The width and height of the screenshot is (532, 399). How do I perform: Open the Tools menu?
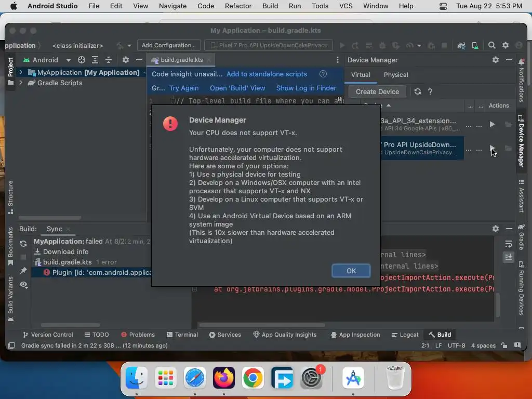320,6
